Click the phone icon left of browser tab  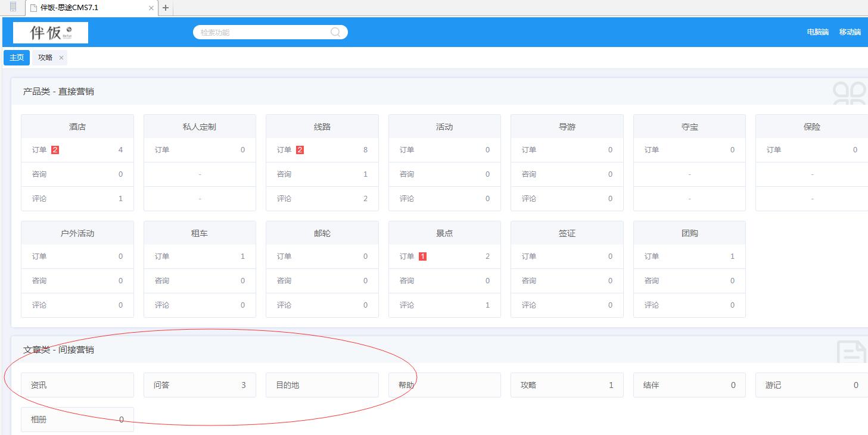pyautogui.click(x=13, y=8)
